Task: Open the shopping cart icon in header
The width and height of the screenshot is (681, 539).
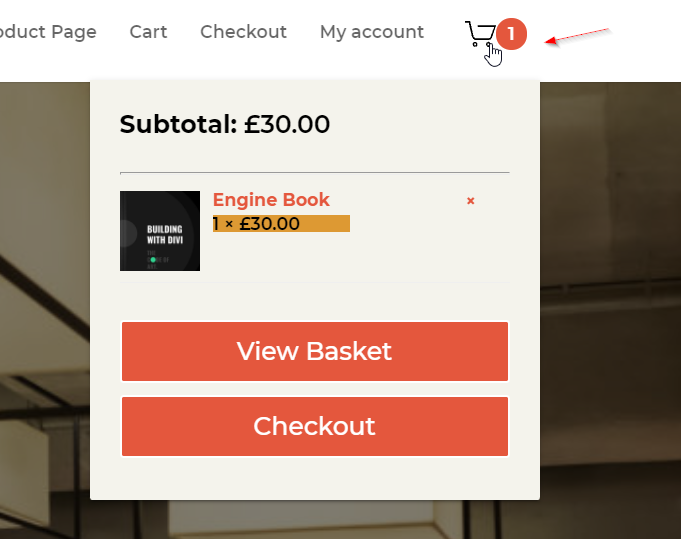Action: 479,34
